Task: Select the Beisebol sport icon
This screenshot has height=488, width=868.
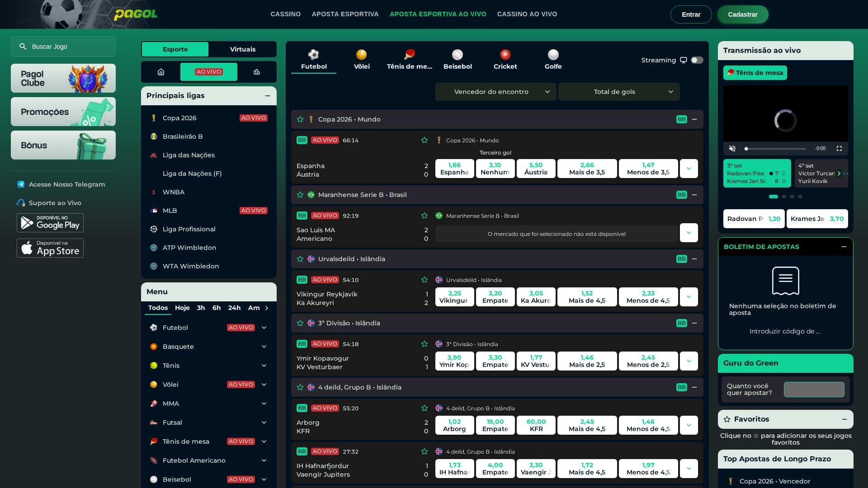Action: (x=458, y=60)
